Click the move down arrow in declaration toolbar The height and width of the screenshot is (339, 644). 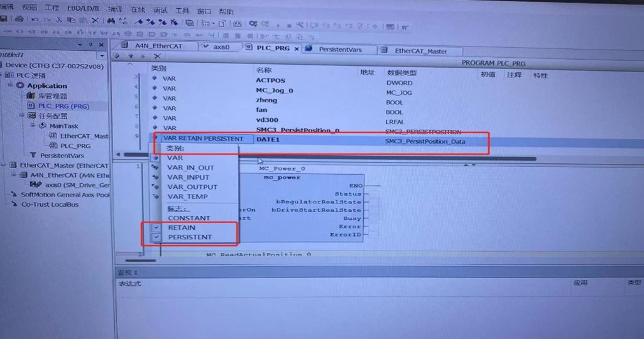click(x=143, y=56)
